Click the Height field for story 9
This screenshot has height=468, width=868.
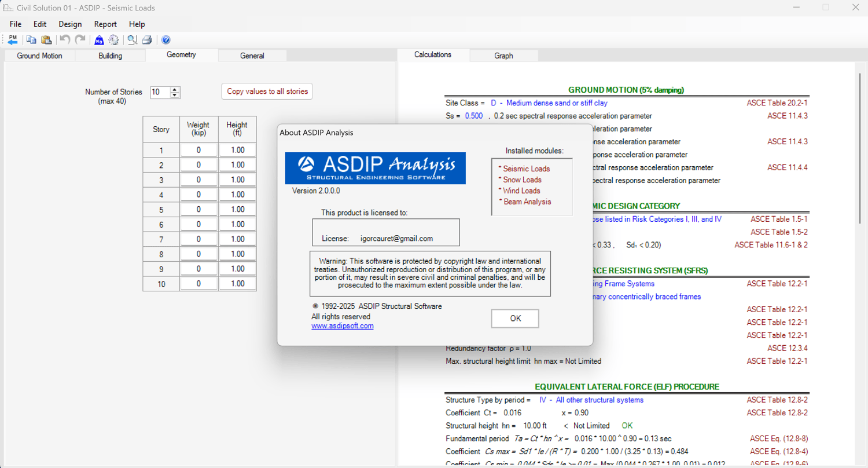(237, 269)
